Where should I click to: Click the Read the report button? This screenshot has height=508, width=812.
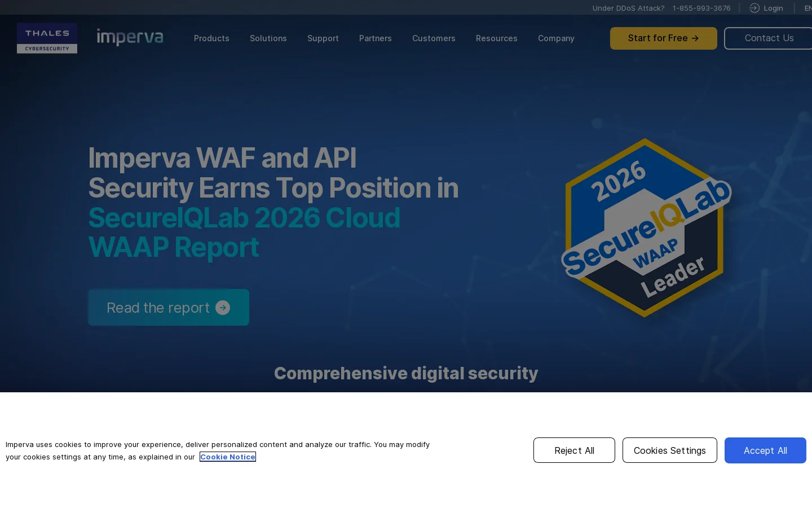coord(169,308)
